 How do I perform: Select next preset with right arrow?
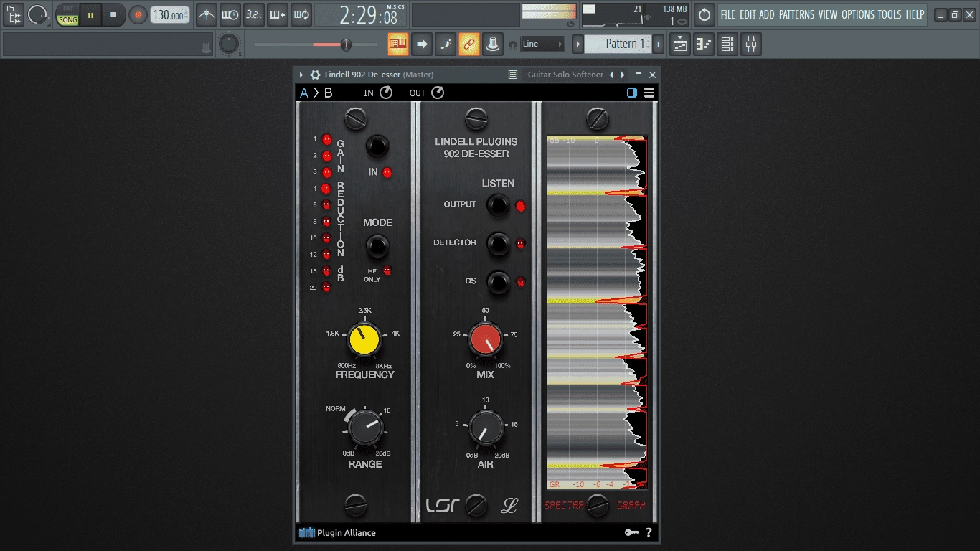(x=622, y=75)
